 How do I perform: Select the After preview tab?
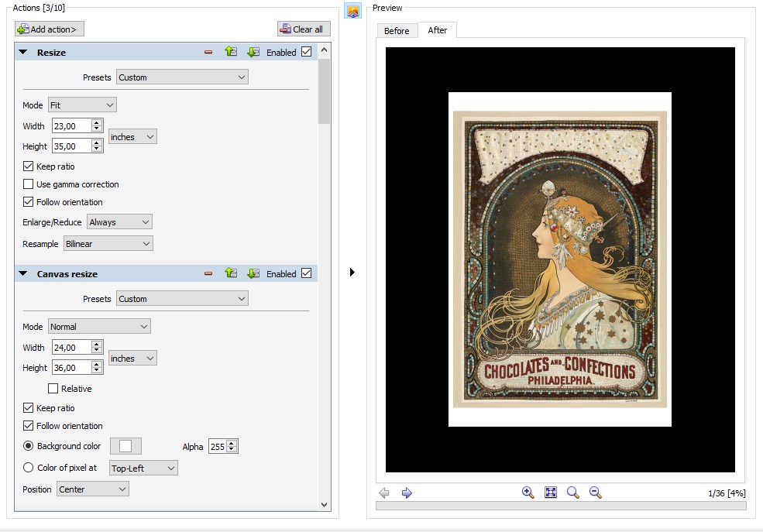[438, 30]
